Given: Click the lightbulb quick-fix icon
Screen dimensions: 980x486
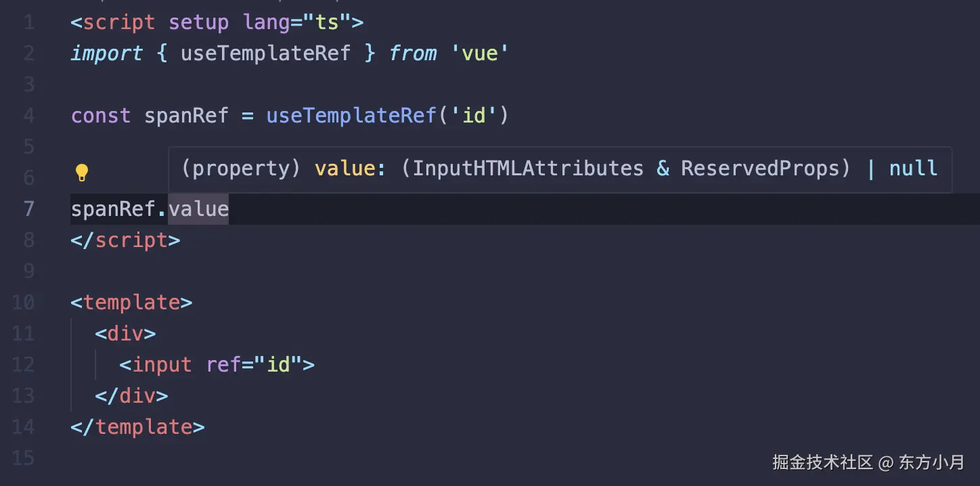Looking at the screenshot, I should pyautogui.click(x=81, y=173).
